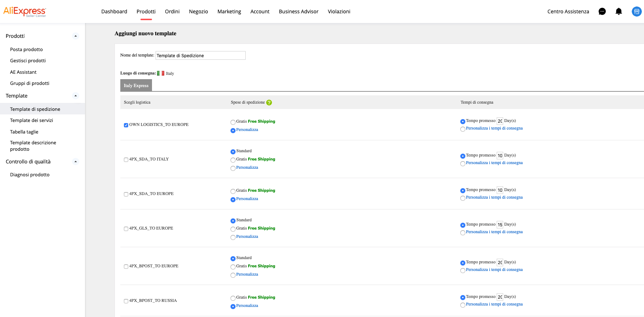Open the store profile avatar icon
Image resolution: width=644 pixels, height=317 pixels.
click(x=636, y=12)
